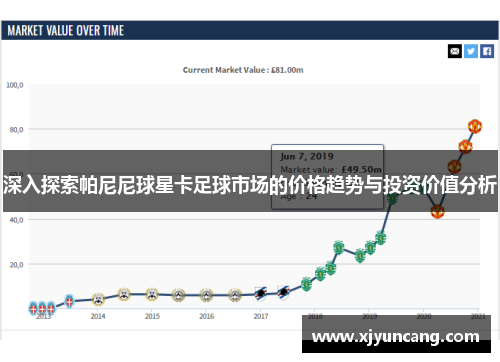The height and width of the screenshot is (362, 500).
Task: Click second Sampdoria crest marker mid-2017
Action: coord(283,293)
